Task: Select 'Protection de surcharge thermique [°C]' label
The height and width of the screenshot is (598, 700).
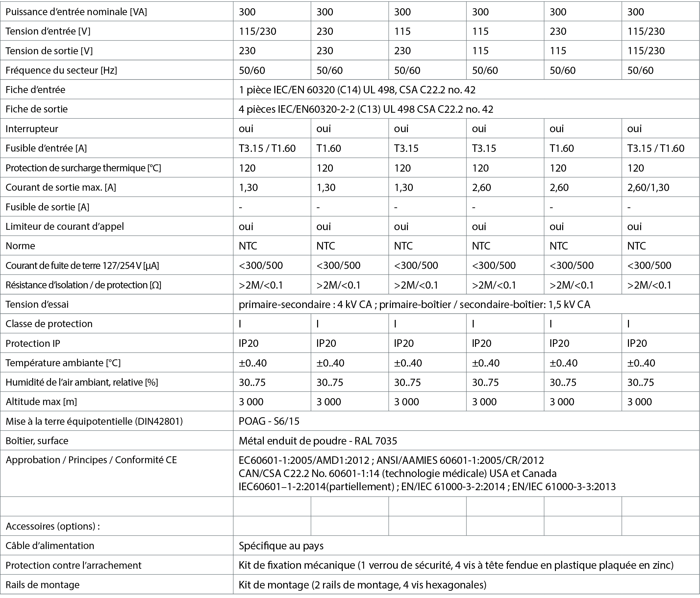Action: click(x=84, y=168)
